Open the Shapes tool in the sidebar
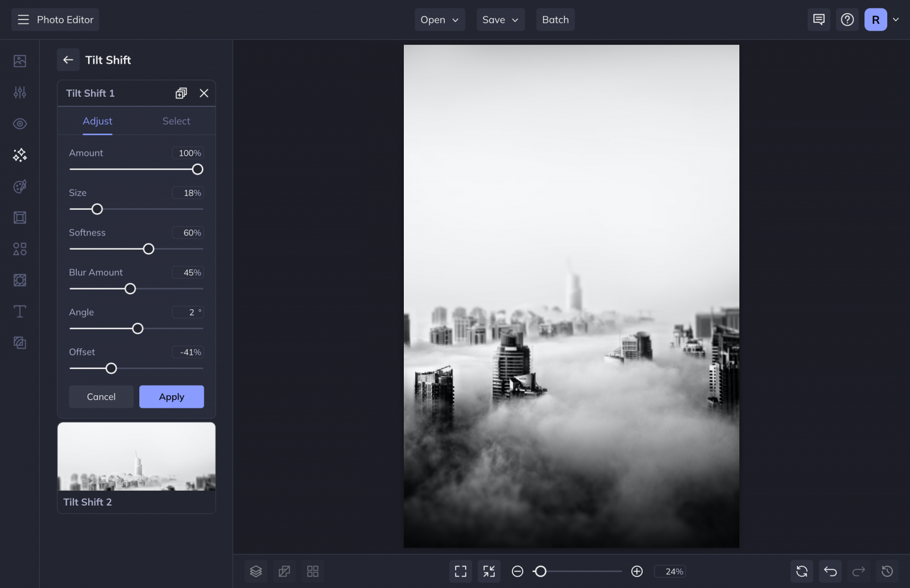This screenshot has width=910, height=588. point(19,249)
